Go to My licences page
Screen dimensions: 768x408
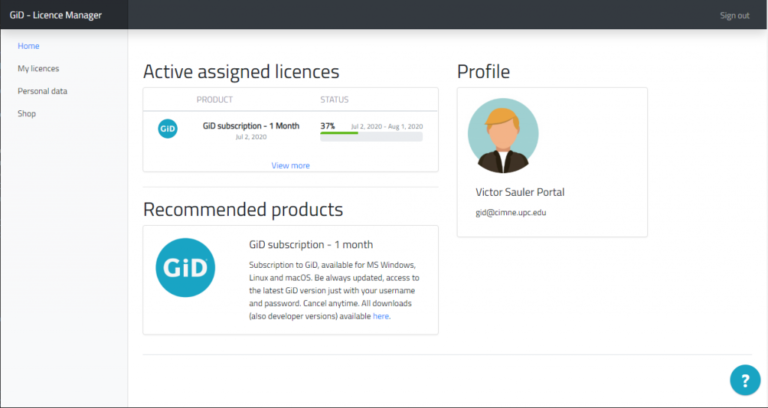pyautogui.click(x=38, y=69)
